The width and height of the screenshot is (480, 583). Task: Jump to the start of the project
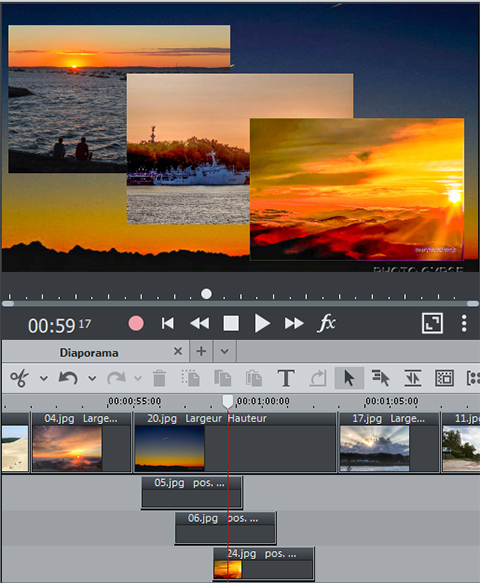[168, 323]
